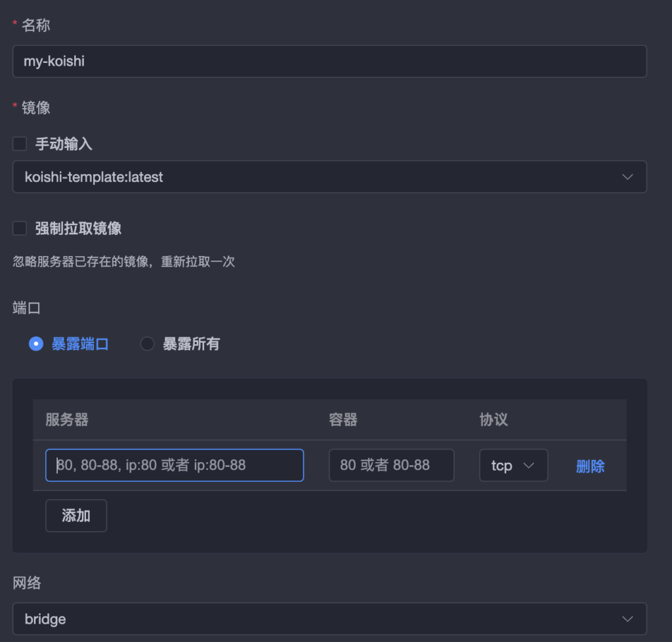This screenshot has width=672, height=642.
Task: Click the chevron arrow in the 网络 selector
Action: click(627, 619)
